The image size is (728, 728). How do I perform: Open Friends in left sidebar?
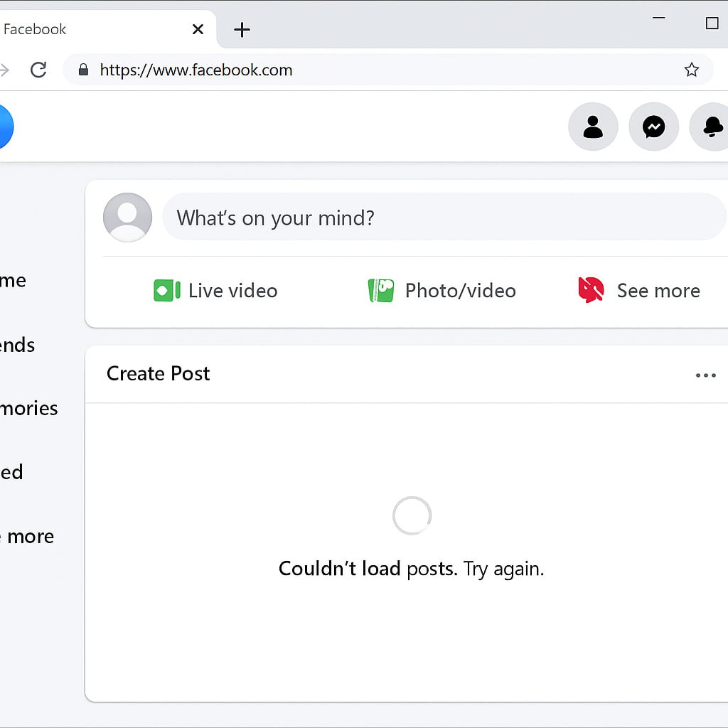pos(17,345)
